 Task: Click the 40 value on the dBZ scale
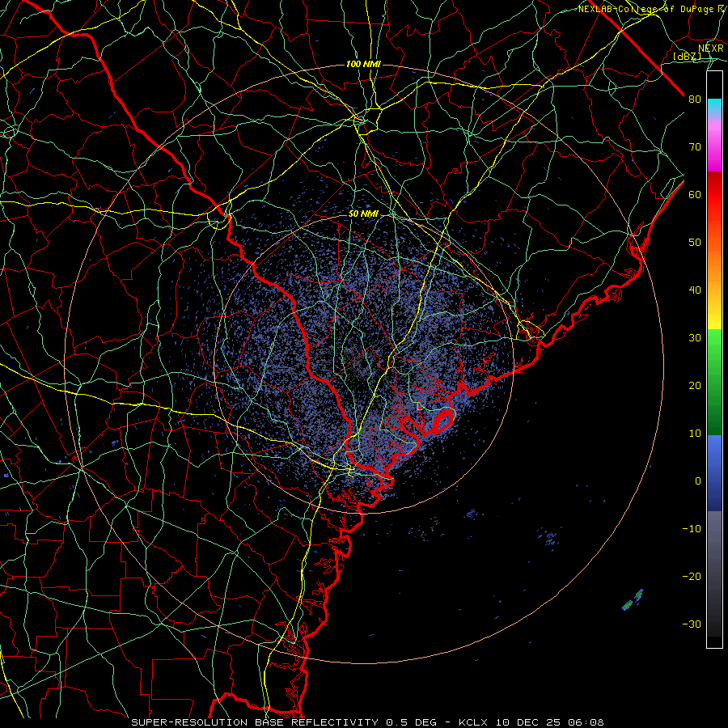coord(695,290)
